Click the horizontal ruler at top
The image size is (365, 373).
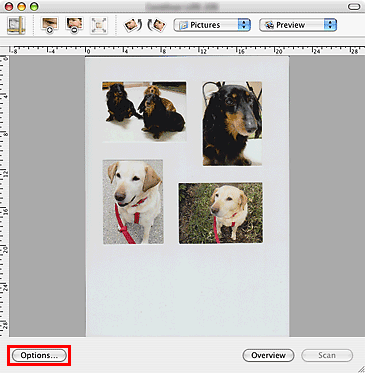(187, 51)
